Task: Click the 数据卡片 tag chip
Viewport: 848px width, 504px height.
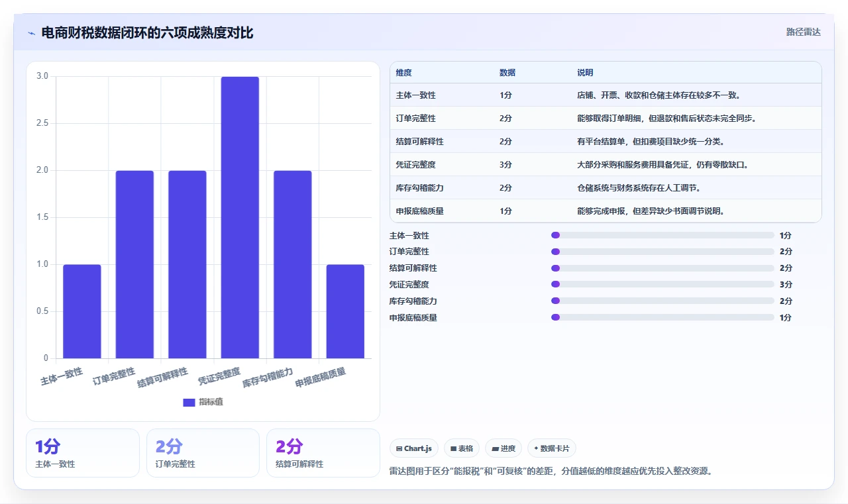Action: [552, 448]
